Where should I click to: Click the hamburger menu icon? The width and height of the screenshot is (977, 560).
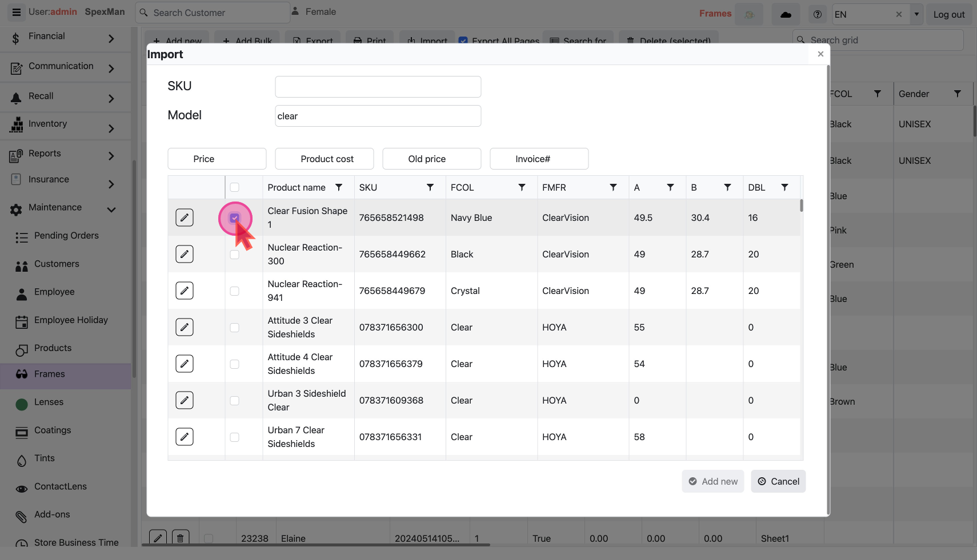[x=17, y=12]
